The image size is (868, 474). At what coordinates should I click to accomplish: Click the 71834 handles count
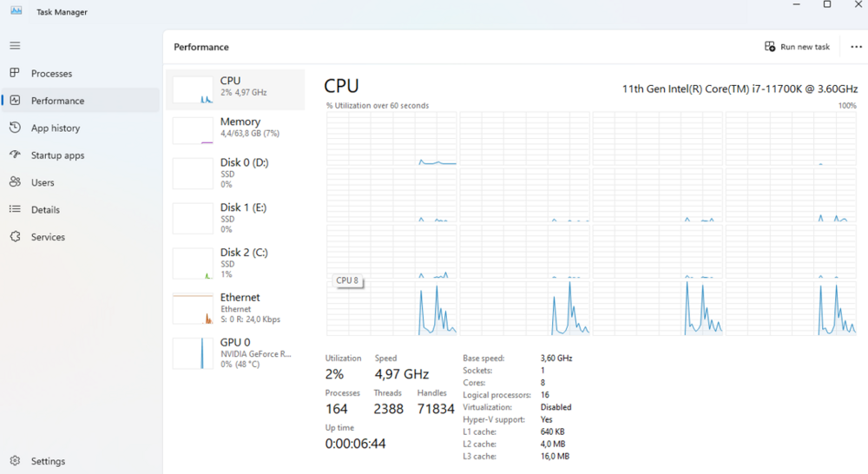pyautogui.click(x=436, y=409)
